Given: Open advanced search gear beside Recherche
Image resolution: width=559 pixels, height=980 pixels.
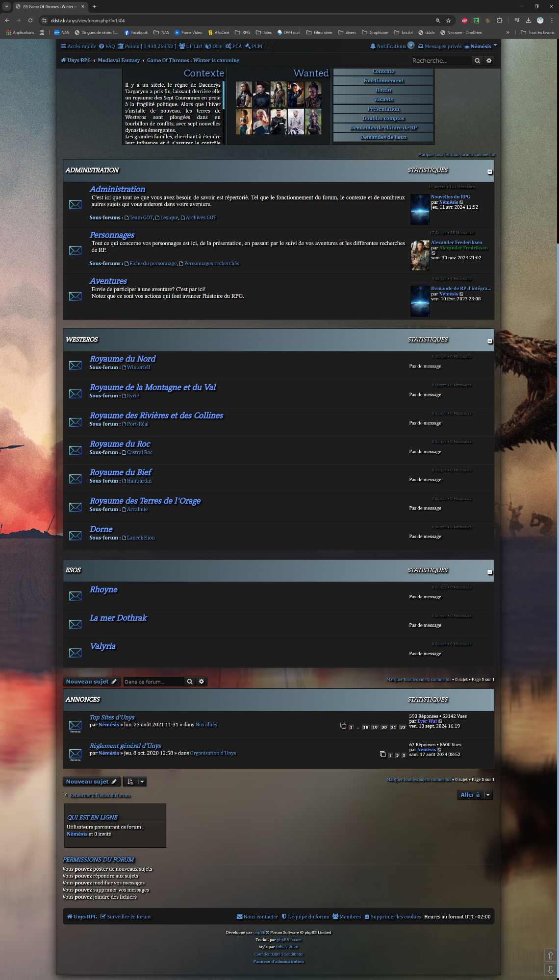Looking at the screenshot, I should pos(489,61).
